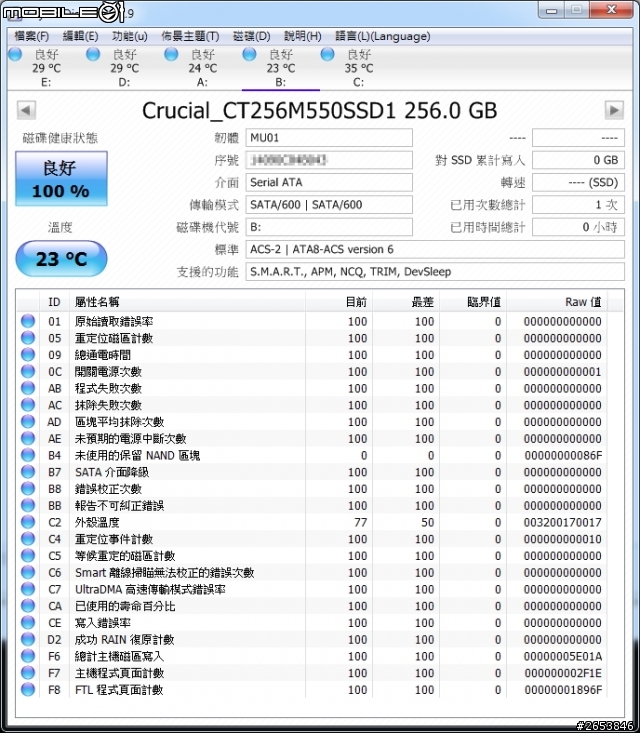Click status icon for attribute 01
This screenshot has width=640, height=734.
(28, 321)
